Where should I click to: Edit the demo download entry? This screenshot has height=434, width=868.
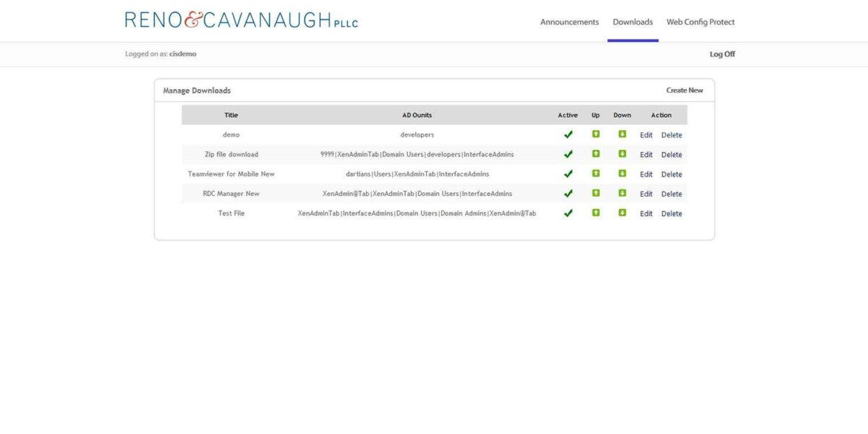(646, 135)
